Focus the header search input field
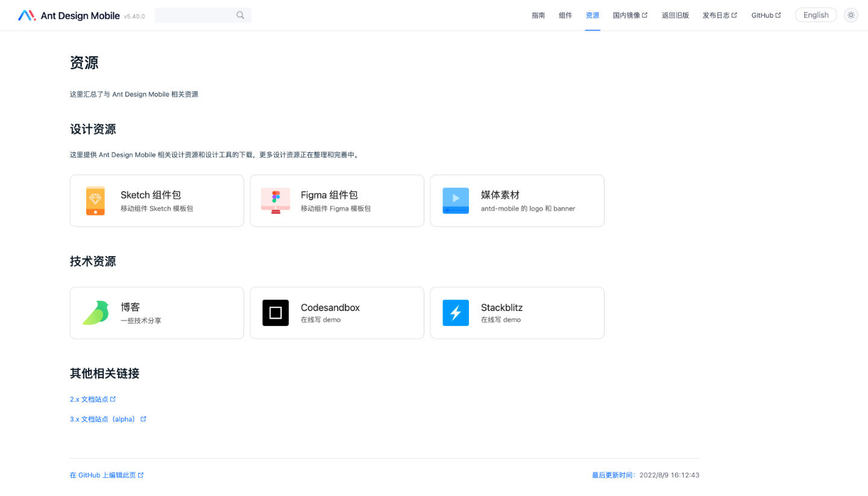This screenshot has width=868, height=496. tap(203, 15)
